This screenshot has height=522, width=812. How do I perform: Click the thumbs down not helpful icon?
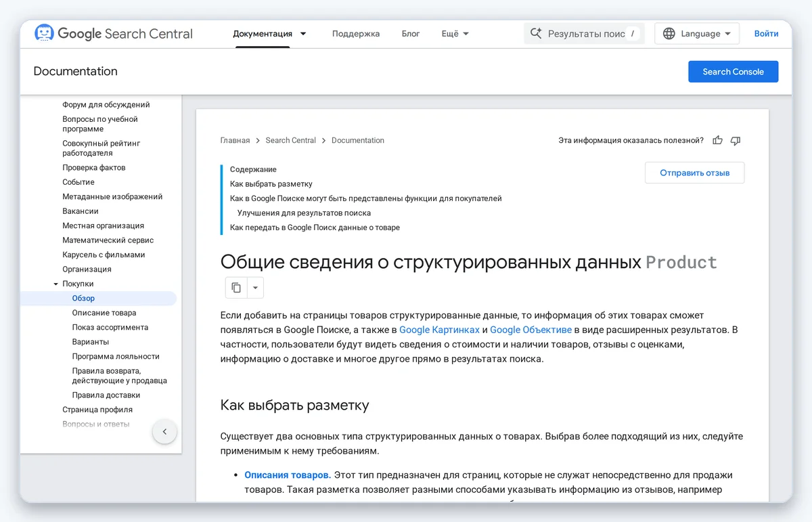[x=736, y=140]
